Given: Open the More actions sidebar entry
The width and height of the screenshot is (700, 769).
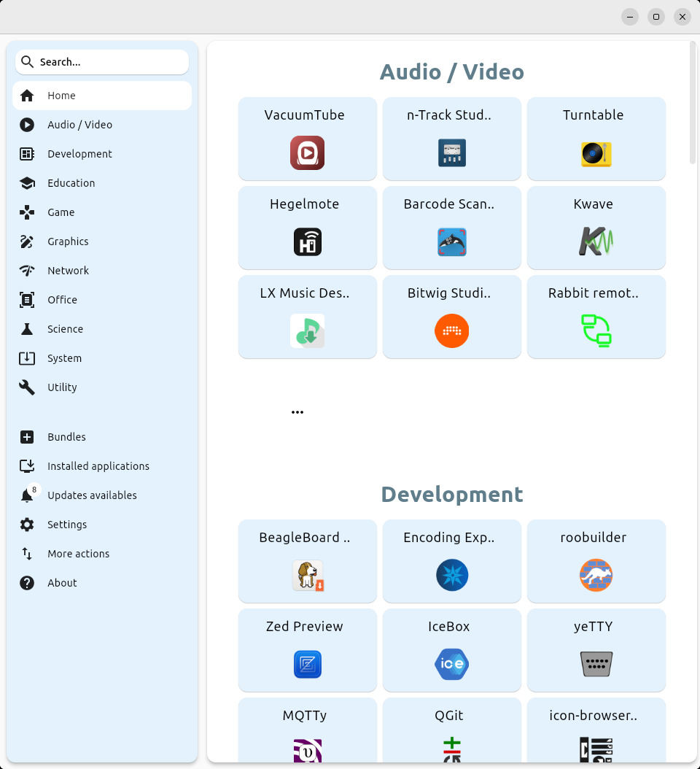Looking at the screenshot, I should (78, 554).
